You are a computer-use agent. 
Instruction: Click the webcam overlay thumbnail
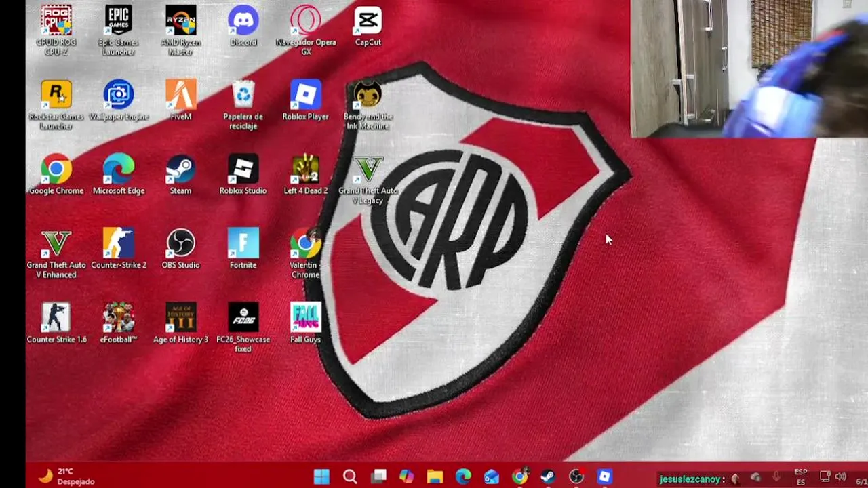point(749,68)
